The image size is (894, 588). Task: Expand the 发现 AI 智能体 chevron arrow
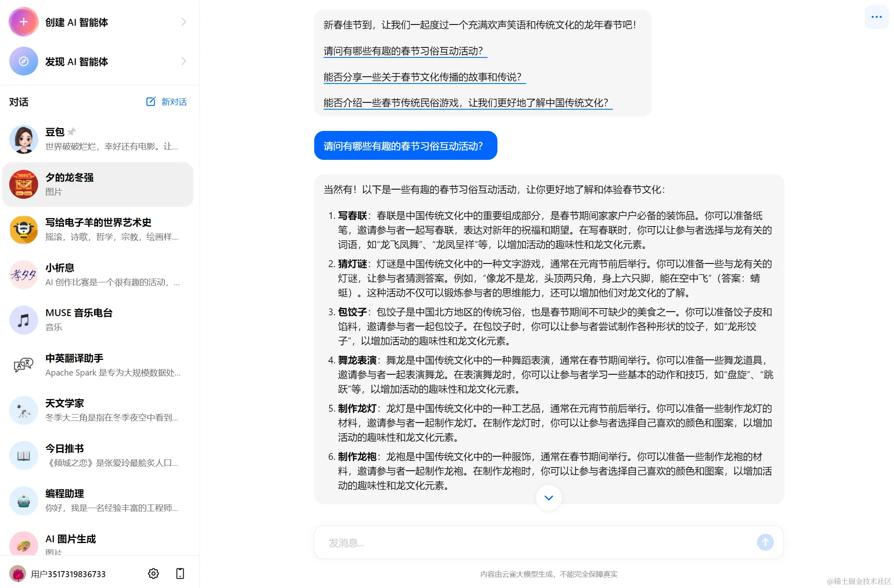[x=184, y=61]
